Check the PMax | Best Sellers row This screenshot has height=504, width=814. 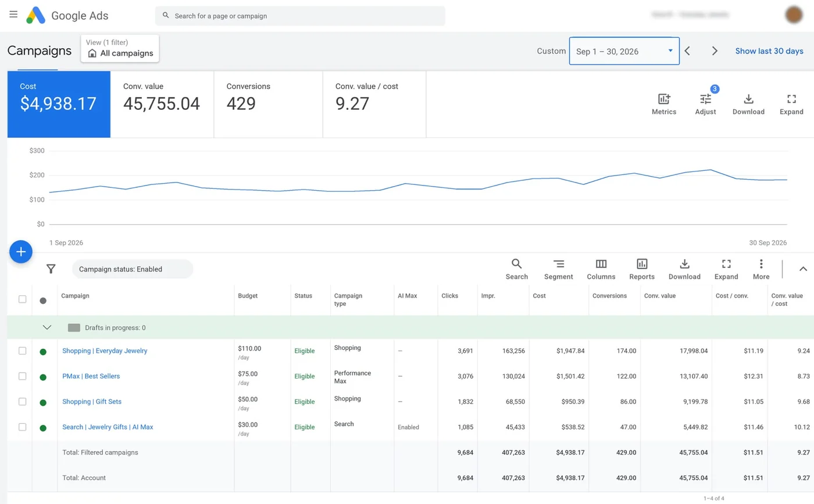click(23, 376)
